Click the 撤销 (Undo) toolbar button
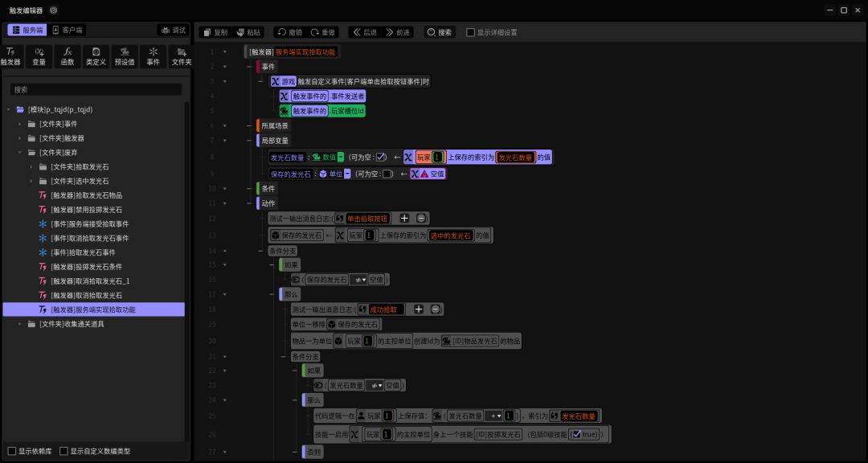This screenshot has width=868, height=463. [289, 33]
